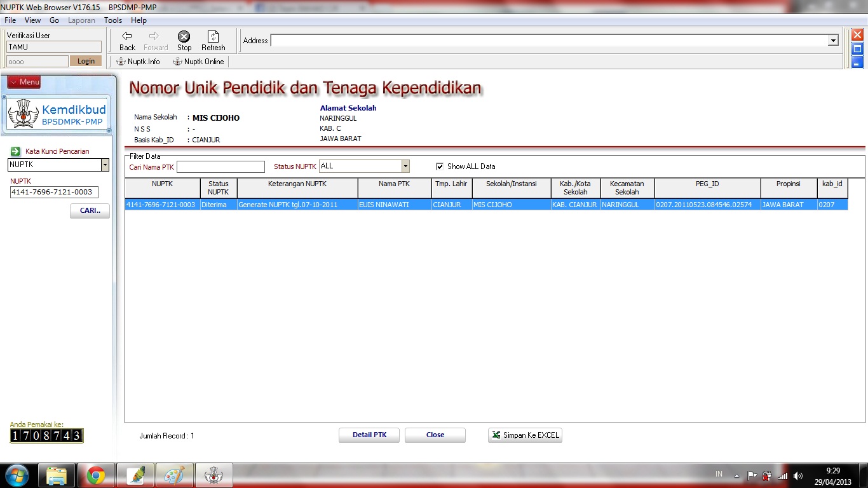
Task: Select the PEG_ID value 0207.20110523.084546.02574
Action: point(707,205)
